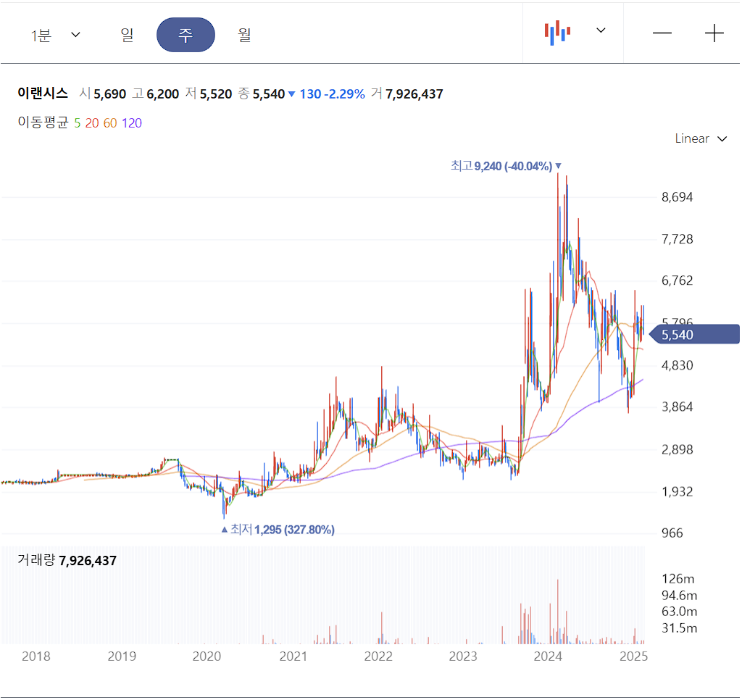Click the 2024 label on the time axis
This screenshot has height=700, width=742.
tap(549, 656)
